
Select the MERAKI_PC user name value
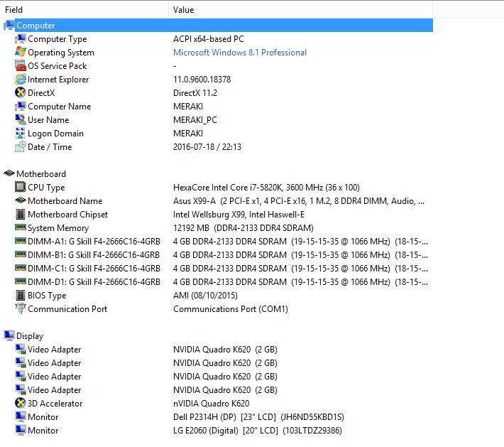click(x=195, y=120)
